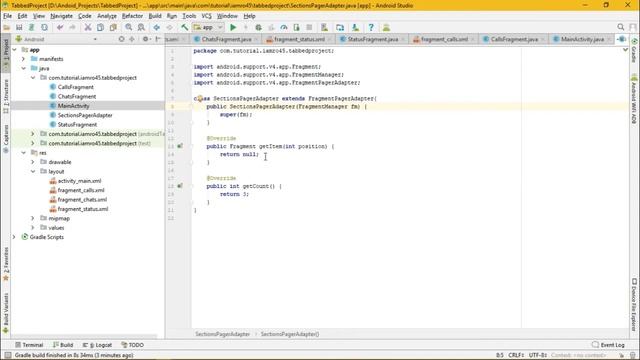Select SectionsPagerAdapter in project tree
640x360 pixels.
[x=85, y=115]
